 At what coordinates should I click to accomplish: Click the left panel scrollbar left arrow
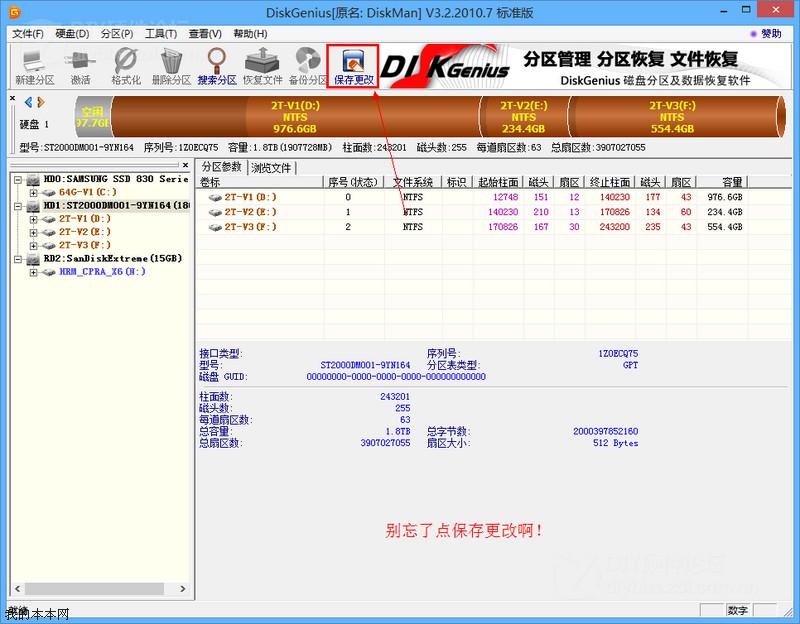click(17, 589)
